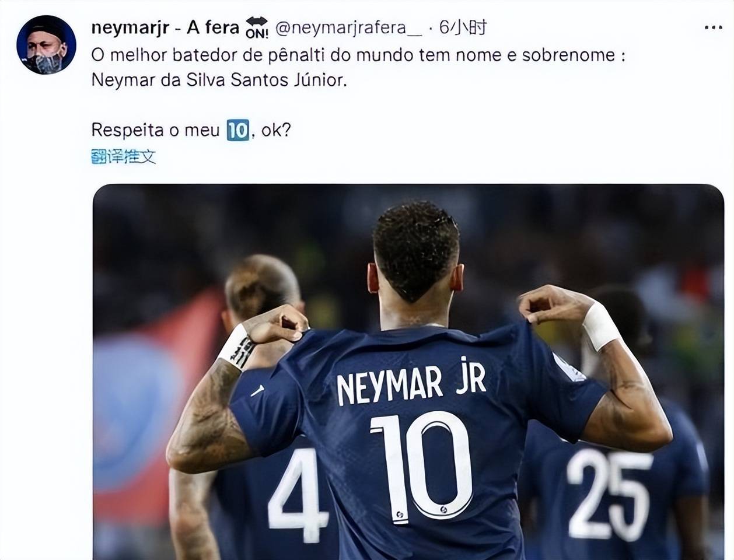Click the text 'Neymar da Silva Santos Júnior.'
This screenshot has height=560, width=734.
219,80
